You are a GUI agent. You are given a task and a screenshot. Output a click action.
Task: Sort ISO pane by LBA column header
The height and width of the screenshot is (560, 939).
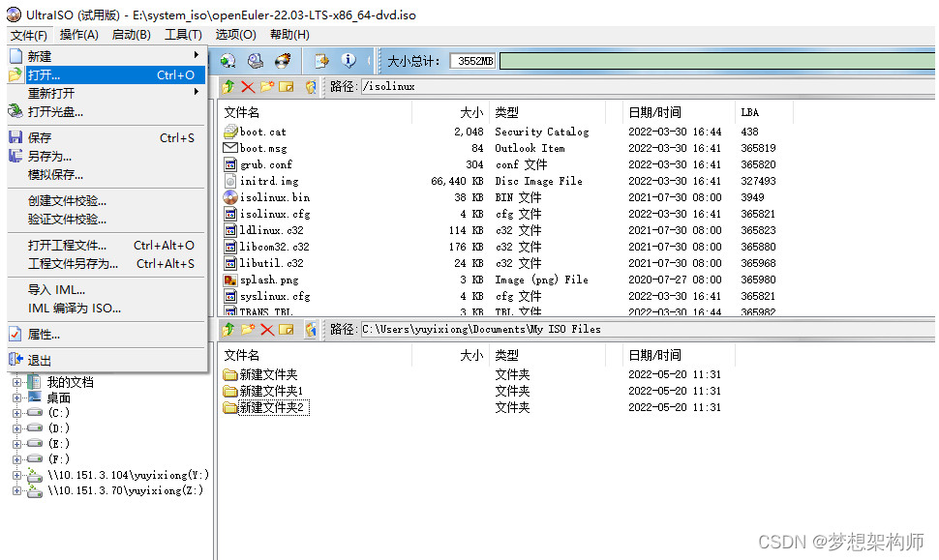(764, 112)
